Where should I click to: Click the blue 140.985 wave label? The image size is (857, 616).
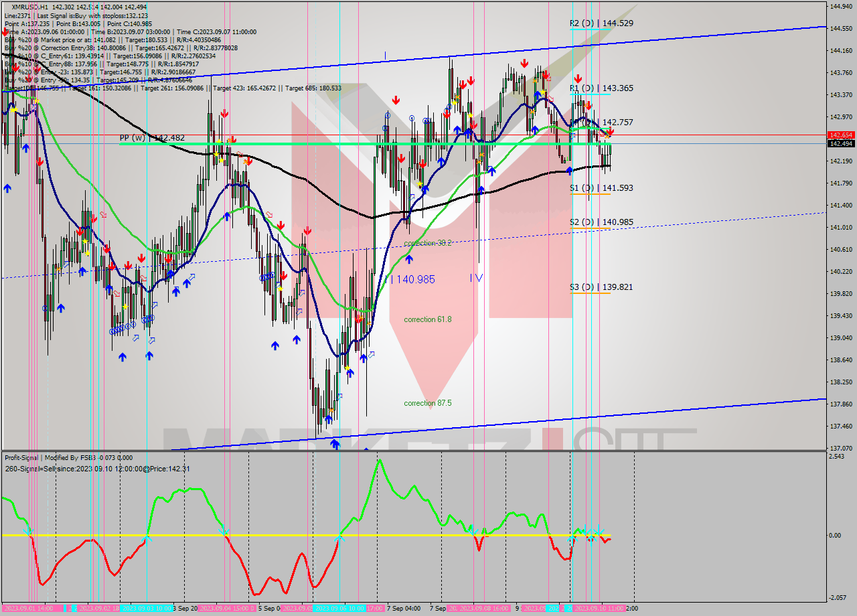click(x=410, y=279)
